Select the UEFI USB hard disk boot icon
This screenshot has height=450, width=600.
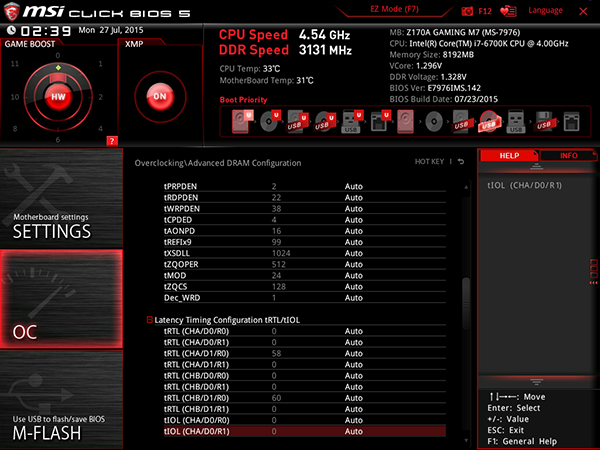click(297, 121)
